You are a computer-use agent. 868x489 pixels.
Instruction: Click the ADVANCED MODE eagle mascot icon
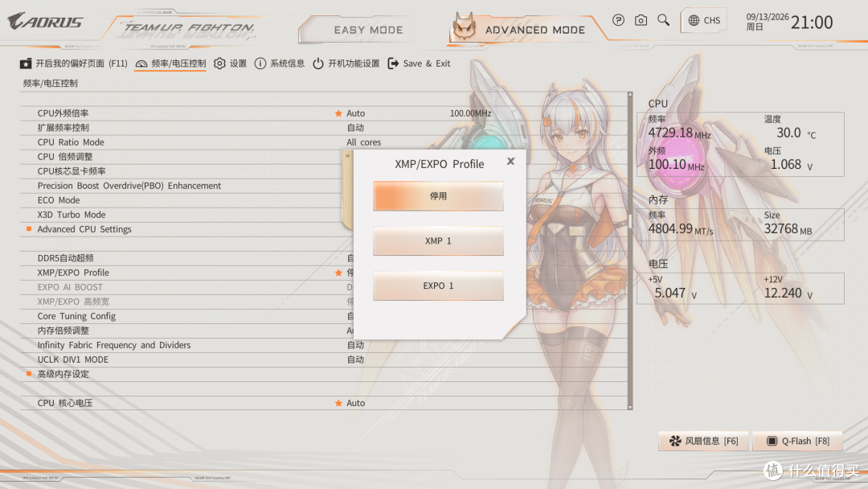(465, 26)
